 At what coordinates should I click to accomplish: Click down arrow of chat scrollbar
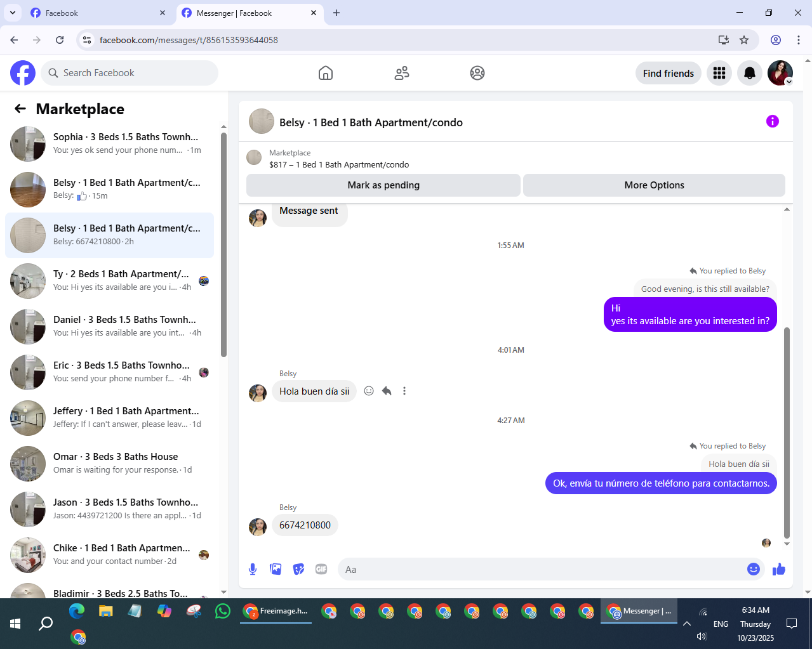[787, 544]
